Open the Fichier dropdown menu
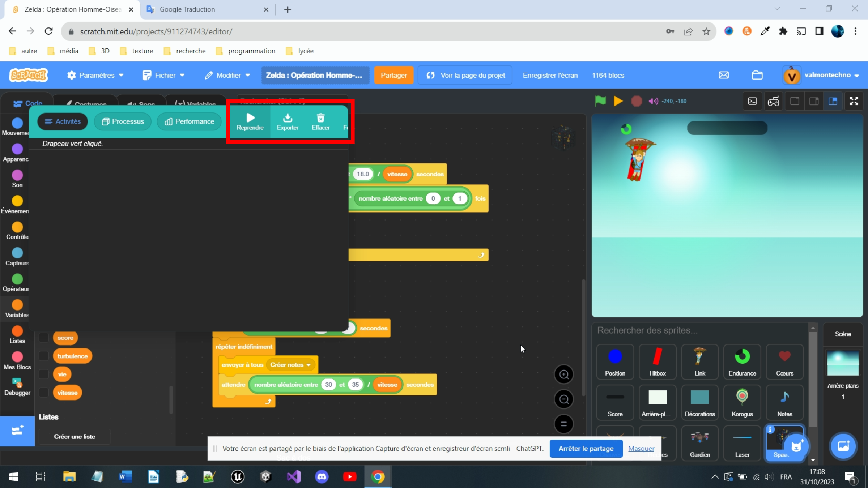 [x=165, y=75]
